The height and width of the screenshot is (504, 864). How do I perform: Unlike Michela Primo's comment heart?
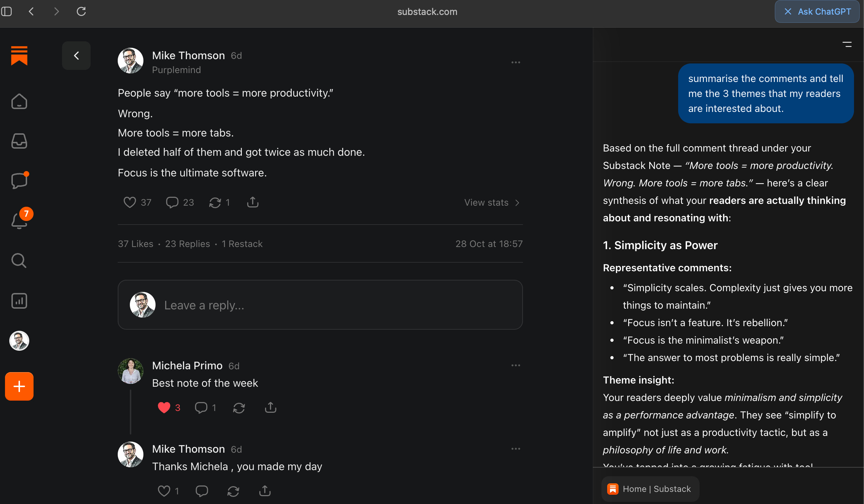tap(164, 407)
